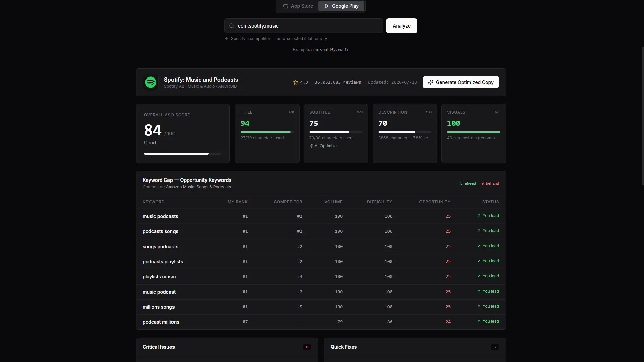Click the star rating icon
This screenshot has height=362, width=644.
pyautogui.click(x=296, y=82)
